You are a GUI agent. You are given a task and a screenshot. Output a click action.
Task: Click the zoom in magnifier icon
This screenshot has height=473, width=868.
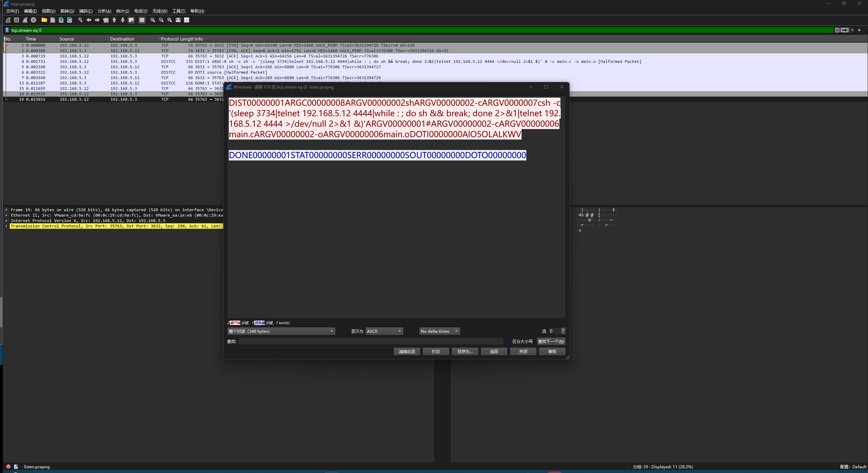[x=153, y=20]
